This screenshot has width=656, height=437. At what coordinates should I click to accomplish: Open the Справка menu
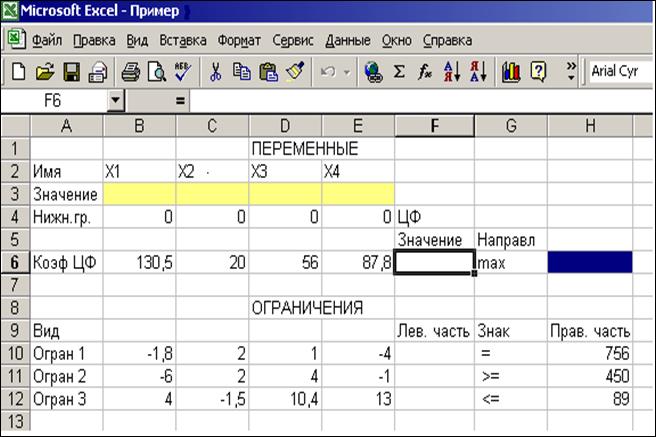447,40
